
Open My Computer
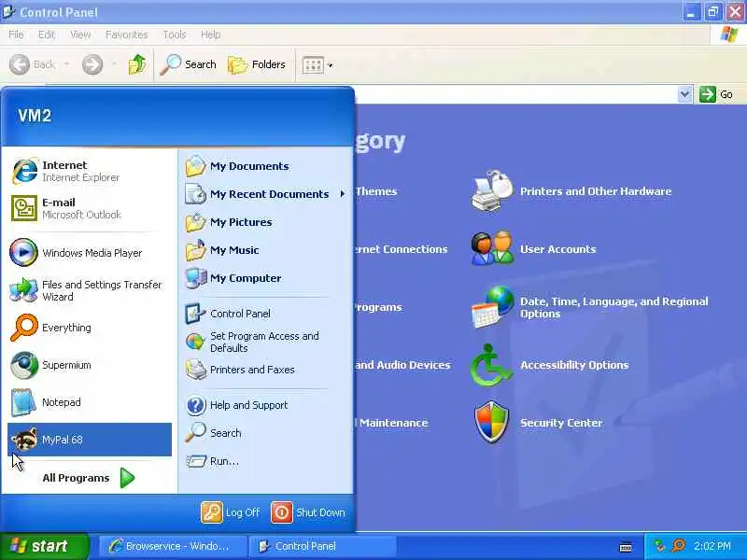coord(265,278)
